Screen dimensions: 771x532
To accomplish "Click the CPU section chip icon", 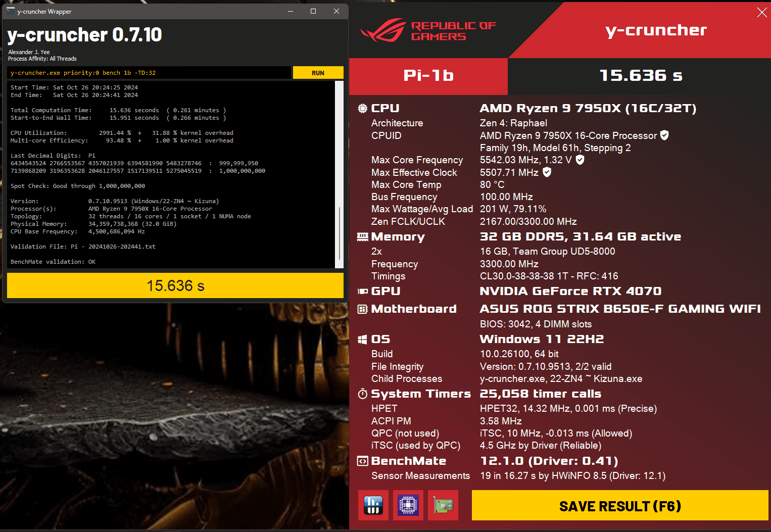I will (363, 108).
